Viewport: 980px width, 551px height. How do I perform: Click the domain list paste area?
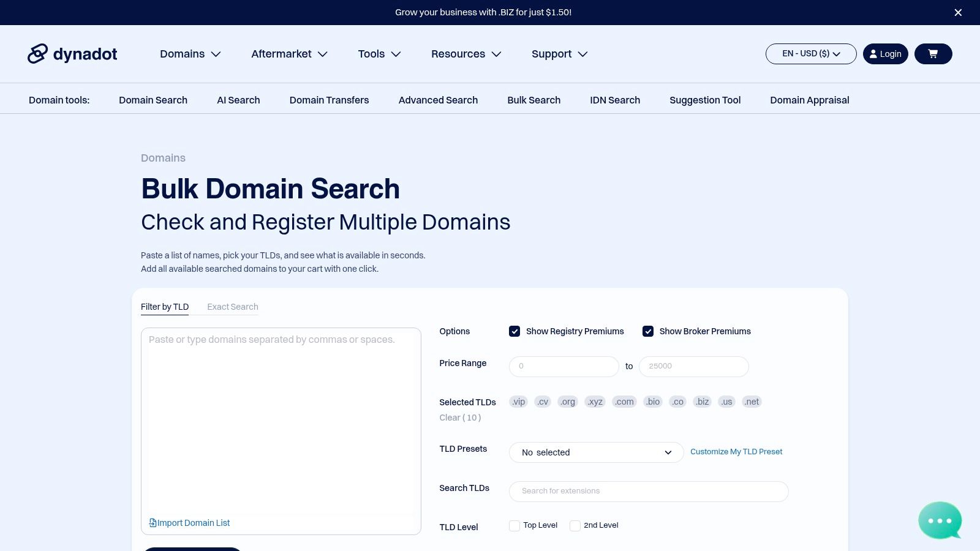point(281,422)
